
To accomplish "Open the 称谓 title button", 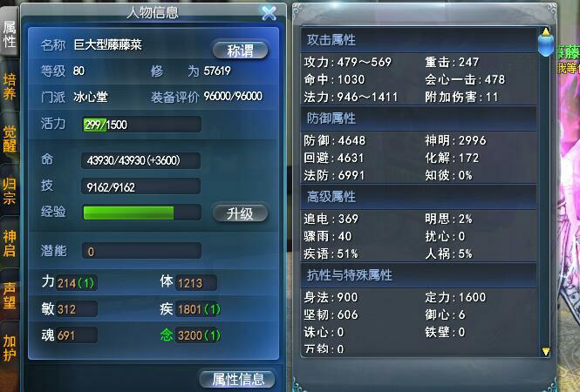I will click(x=240, y=51).
